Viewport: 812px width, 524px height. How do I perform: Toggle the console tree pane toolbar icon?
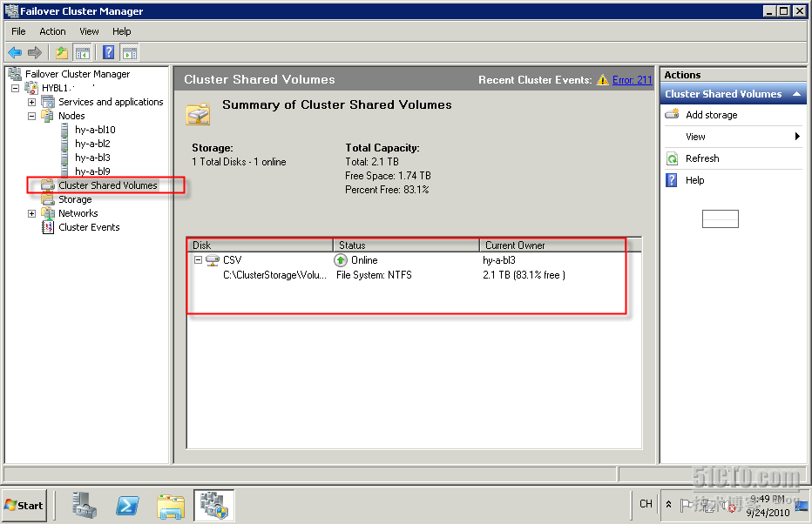click(83, 52)
